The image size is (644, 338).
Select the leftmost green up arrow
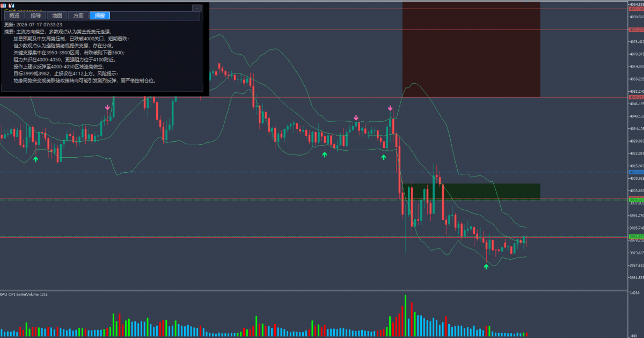[x=35, y=159]
